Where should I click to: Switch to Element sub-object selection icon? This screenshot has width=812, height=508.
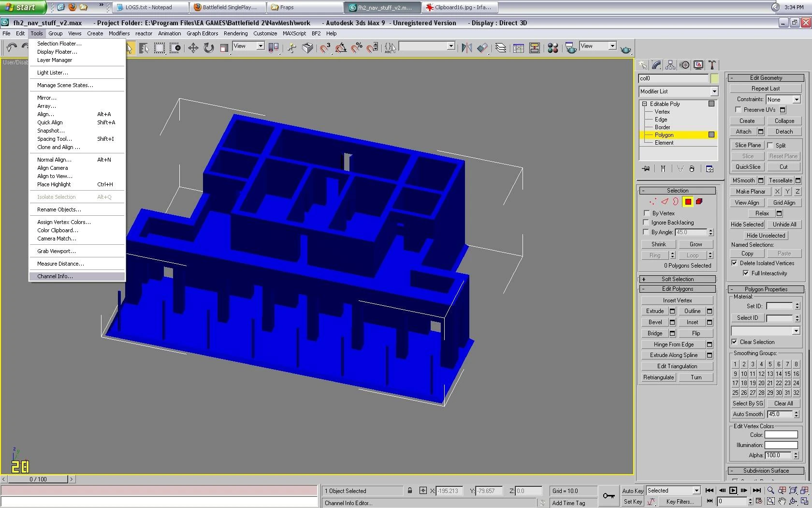click(699, 202)
